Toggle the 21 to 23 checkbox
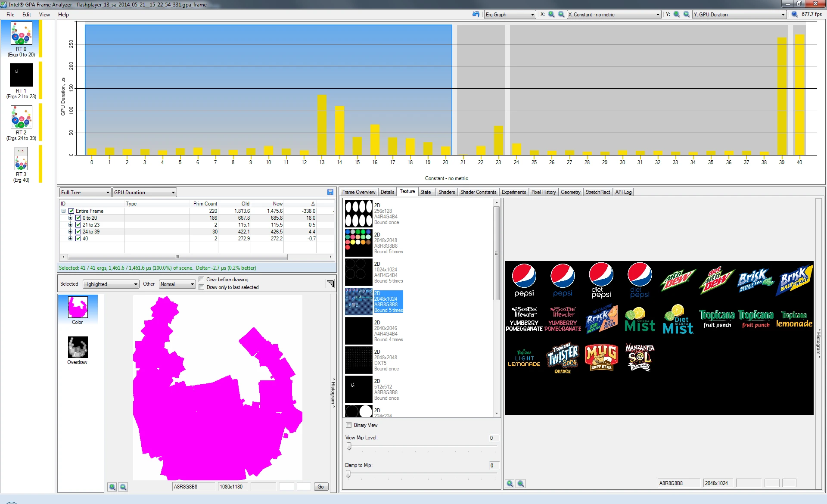 pos(78,225)
